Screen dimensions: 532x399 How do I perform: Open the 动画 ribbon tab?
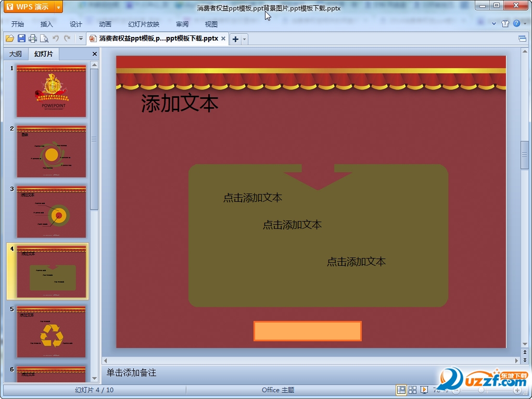pyautogui.click(x=105, y=24)
